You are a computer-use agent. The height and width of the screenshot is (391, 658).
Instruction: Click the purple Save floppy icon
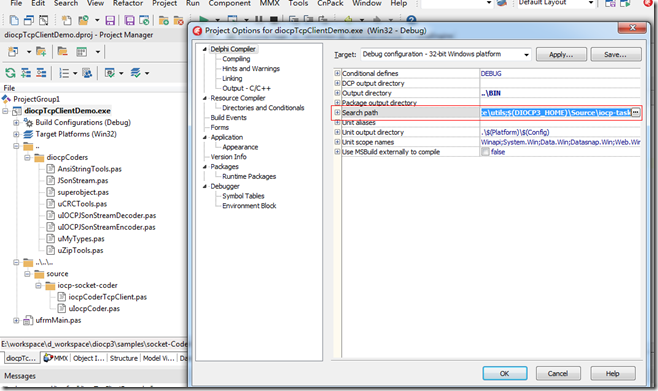pyautogui.click(x=110, y=20)
